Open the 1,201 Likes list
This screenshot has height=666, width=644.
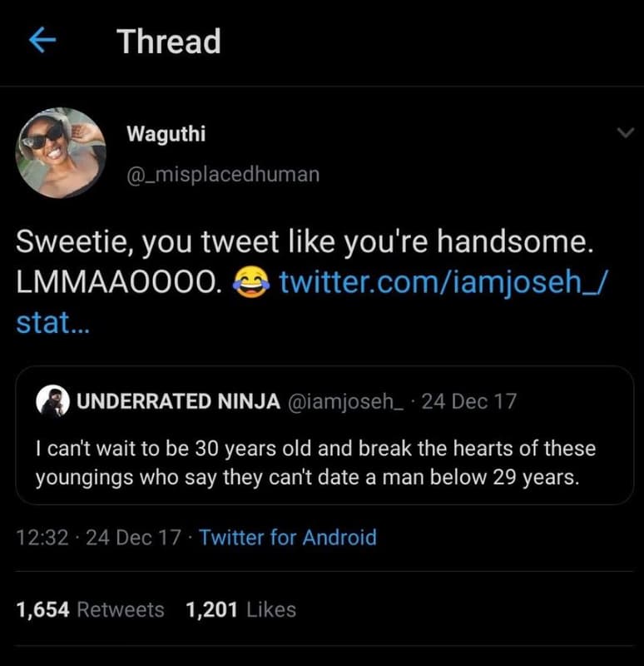240,609
